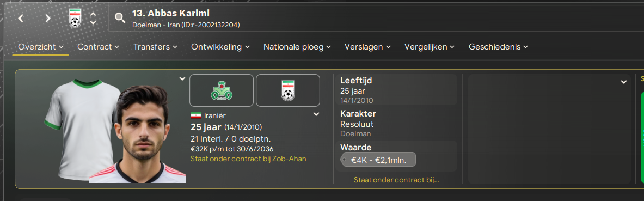
Task: Click the Staat onder contract bij Zob-Ahan link
Action: 248,159
